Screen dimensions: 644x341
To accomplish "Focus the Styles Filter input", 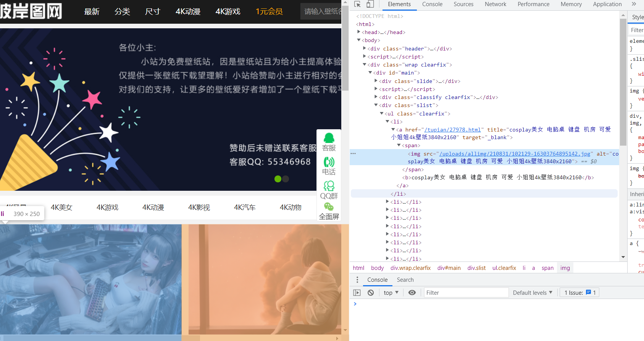I will [636, 30].
